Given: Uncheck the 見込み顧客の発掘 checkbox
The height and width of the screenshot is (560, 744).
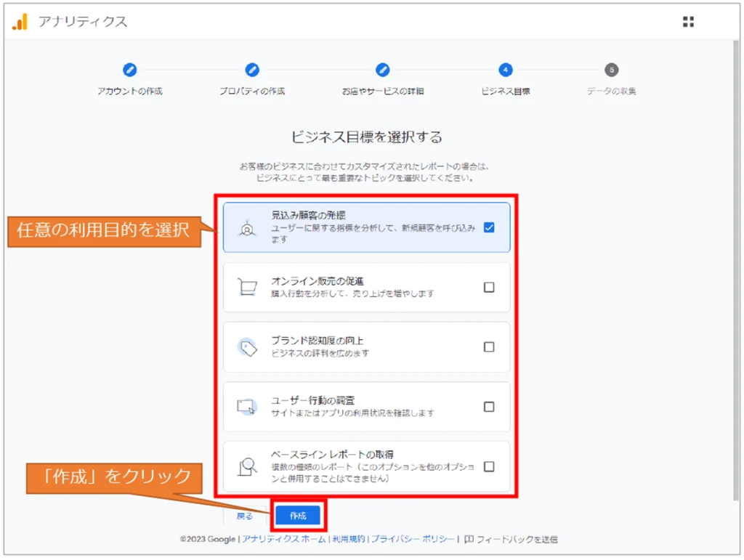Looking at the screenshot, I should tap(489, 227).
